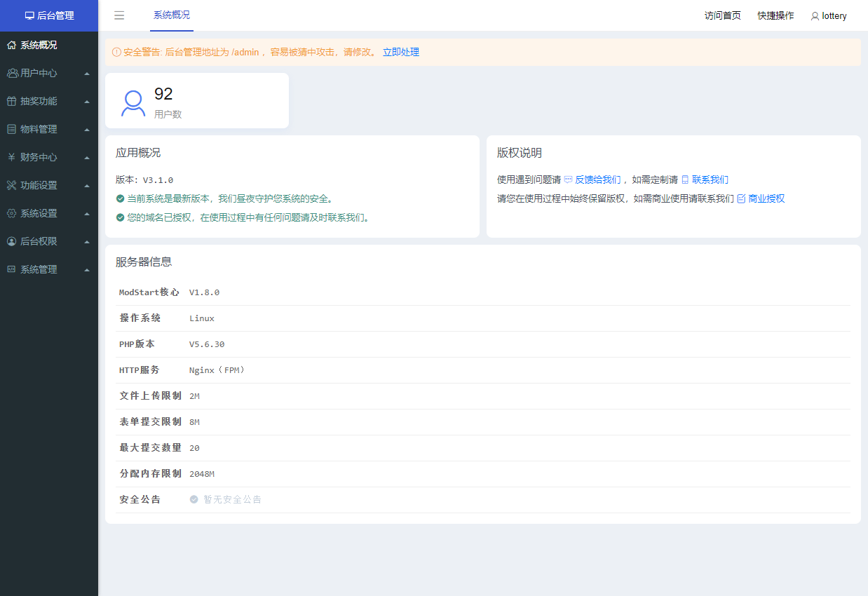868x596 pixels.
Task: Click the 后台管理 header title
Action: (x=55, y=15)
